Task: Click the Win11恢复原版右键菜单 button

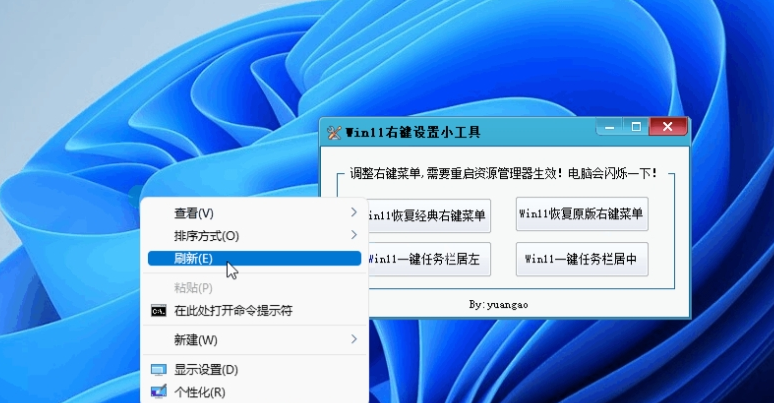Action: pyautogui.click(x=582, y=214)
